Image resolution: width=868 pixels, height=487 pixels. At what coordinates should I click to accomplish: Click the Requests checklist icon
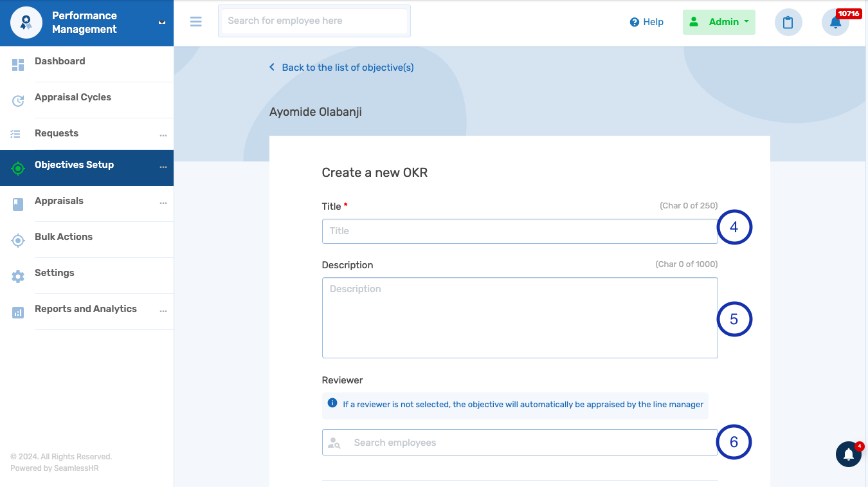[x=16, y=134]
